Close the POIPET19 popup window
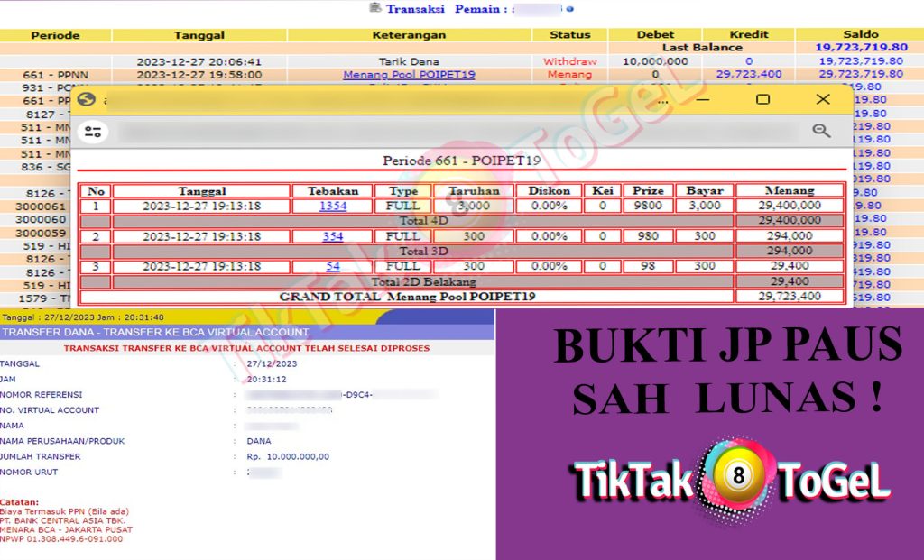The height and width of the screenshot is (560, 924). (823, 99)
